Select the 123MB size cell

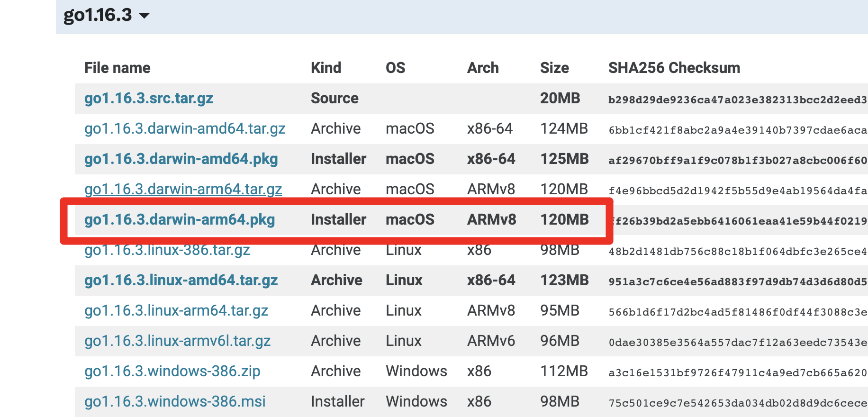pyautogui.click(x=564, y=280)
